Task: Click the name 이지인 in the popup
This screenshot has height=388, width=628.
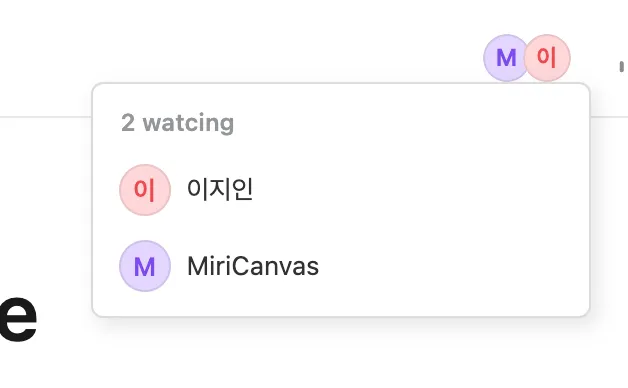Action: coord(220,189)
